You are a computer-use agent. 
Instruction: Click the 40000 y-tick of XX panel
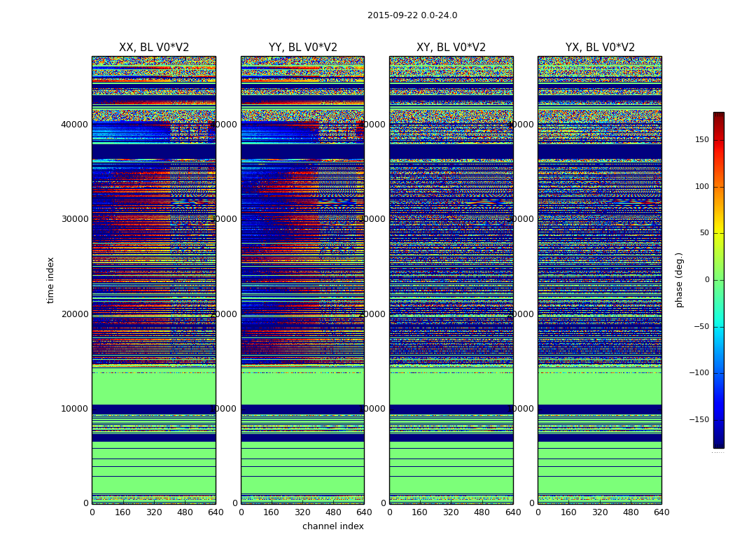pyautogui.click(x=75, y=125)
